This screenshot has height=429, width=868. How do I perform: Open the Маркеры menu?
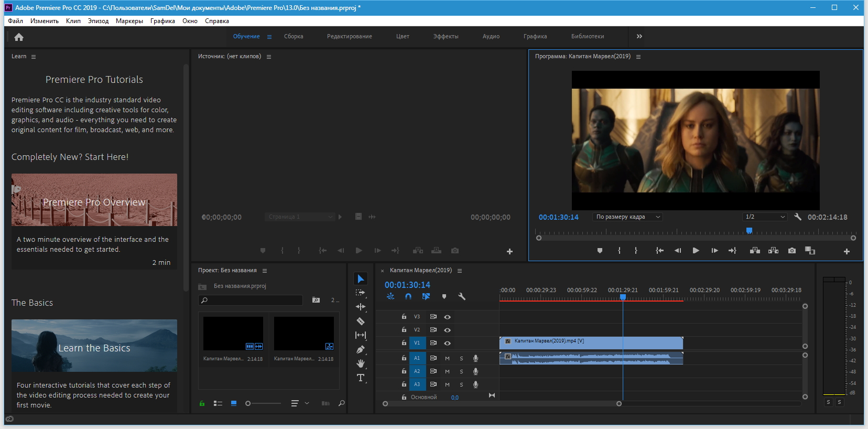click(129, 21)
